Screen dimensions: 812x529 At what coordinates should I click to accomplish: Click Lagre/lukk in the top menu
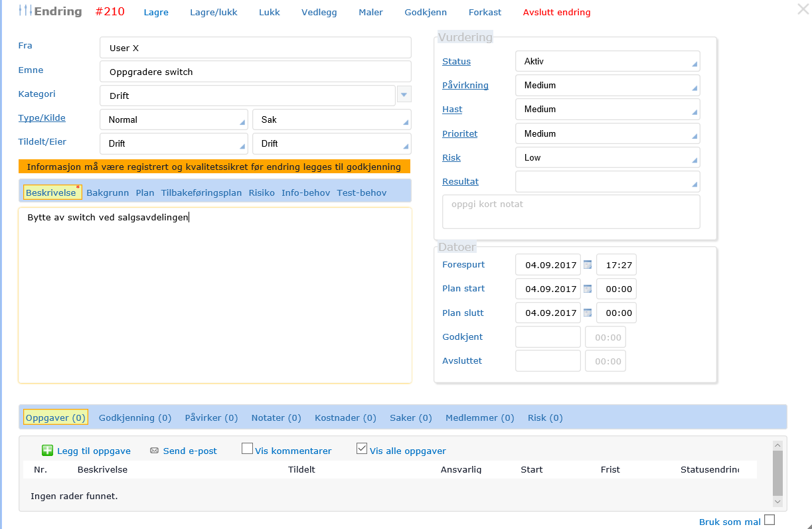(214, 12)
